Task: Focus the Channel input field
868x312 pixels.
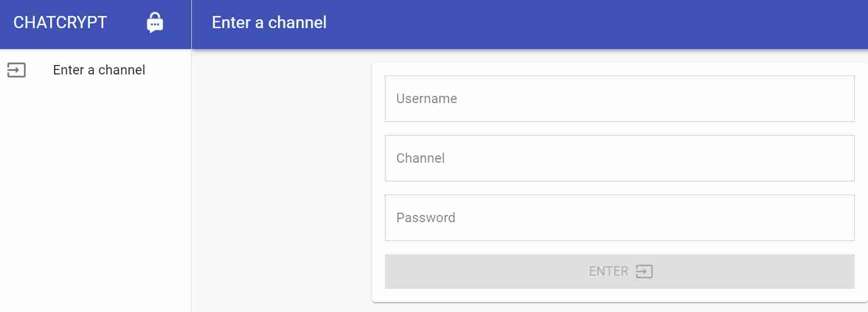Action: pyautogui.click(x=620, y=158)
